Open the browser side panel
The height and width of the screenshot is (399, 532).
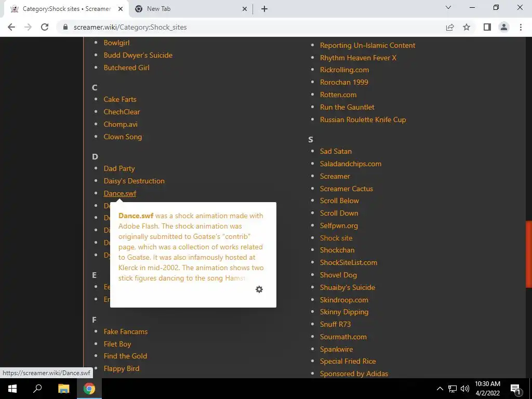487,27
